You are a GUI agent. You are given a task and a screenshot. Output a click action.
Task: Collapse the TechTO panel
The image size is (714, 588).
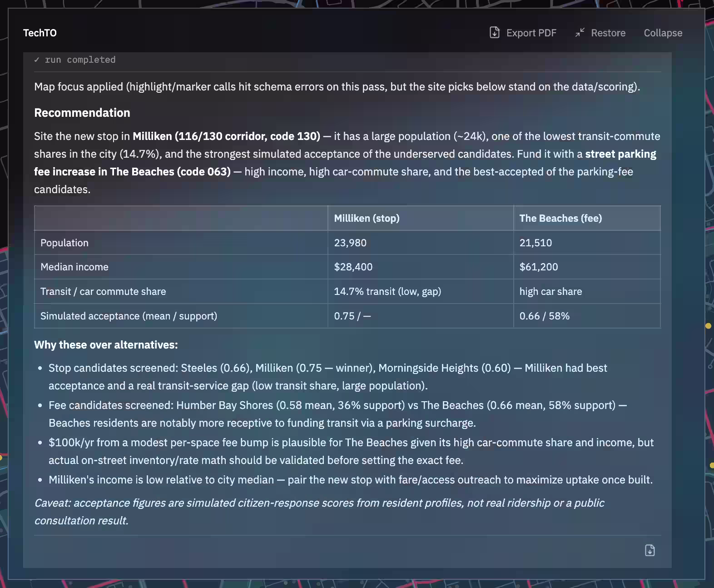point(663,33)
